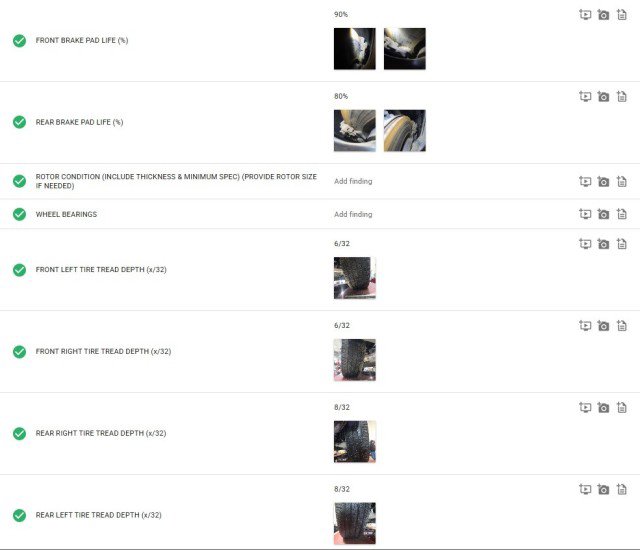Click Add finding for Wheel Bearings
This screenshot has width=640, height=550.
[x=353, y=214]
